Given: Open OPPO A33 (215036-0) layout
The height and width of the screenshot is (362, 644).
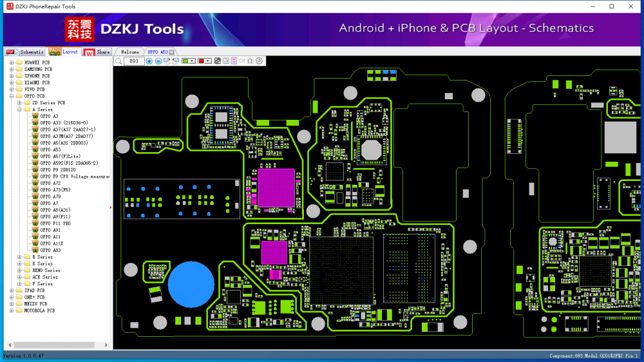Looking at the screenshot, I should coord(64,123).
